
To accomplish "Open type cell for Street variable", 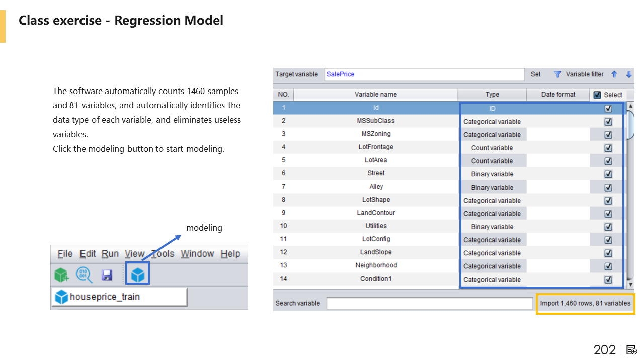I will pos(492,174).
